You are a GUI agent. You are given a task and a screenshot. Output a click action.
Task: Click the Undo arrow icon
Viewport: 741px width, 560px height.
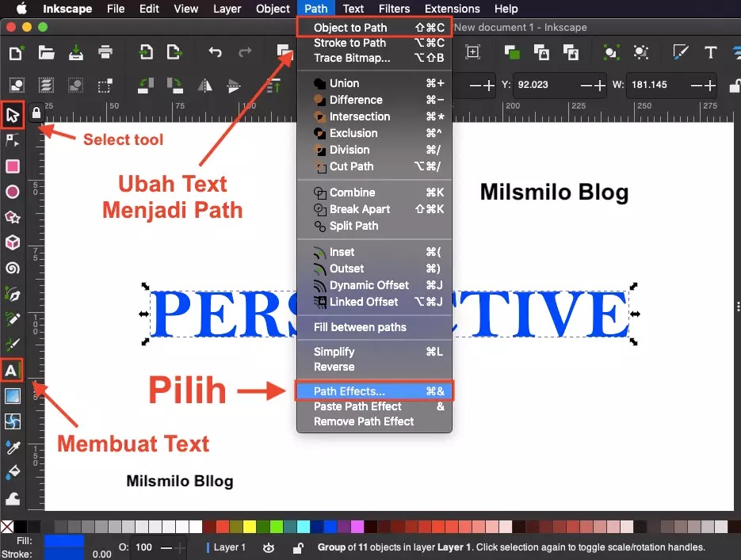(215, 51)
